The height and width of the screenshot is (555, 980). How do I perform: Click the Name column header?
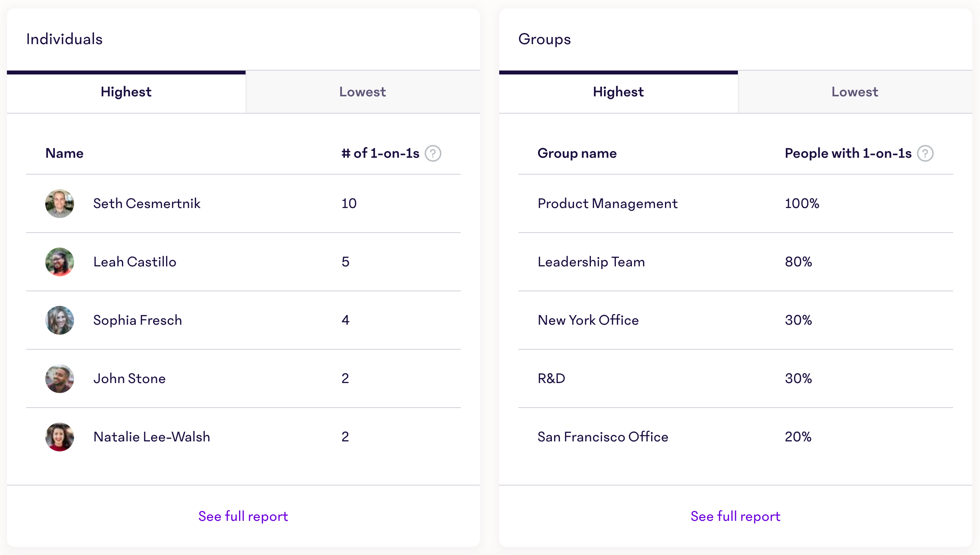click(64, 154)
